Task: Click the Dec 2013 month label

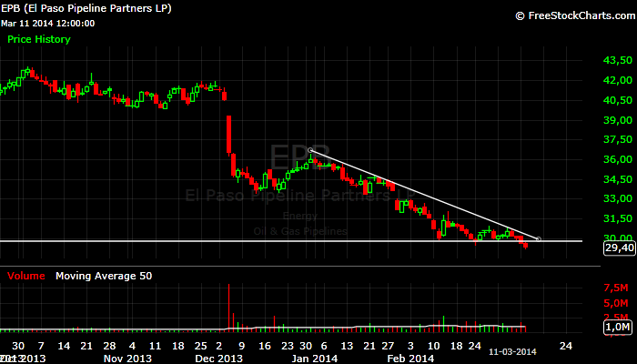Action: coord(218,359)
